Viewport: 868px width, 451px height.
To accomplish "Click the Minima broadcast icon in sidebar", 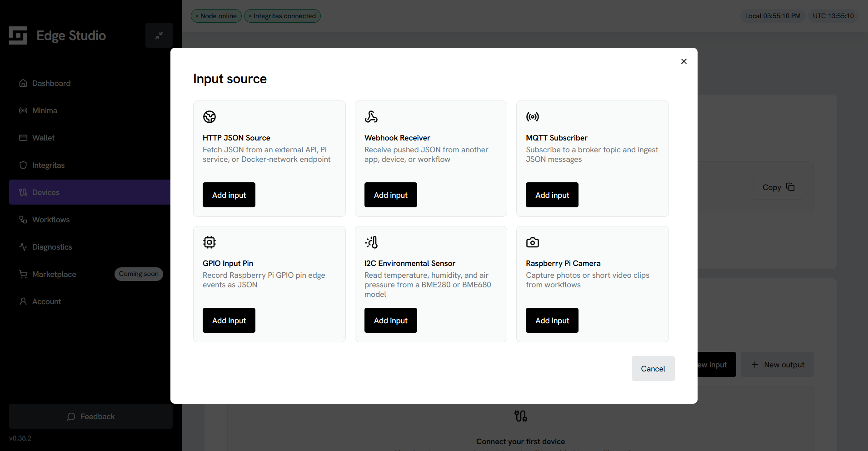I will click(23, 110).
